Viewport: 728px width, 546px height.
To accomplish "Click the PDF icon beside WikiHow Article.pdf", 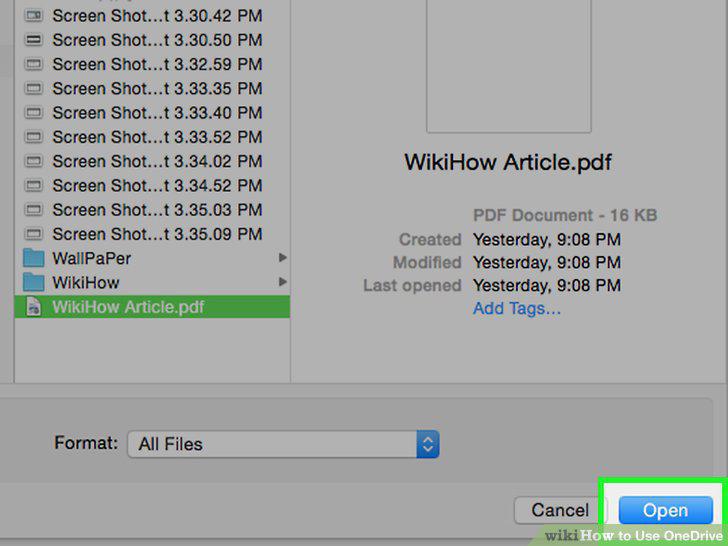I will 33,307.
